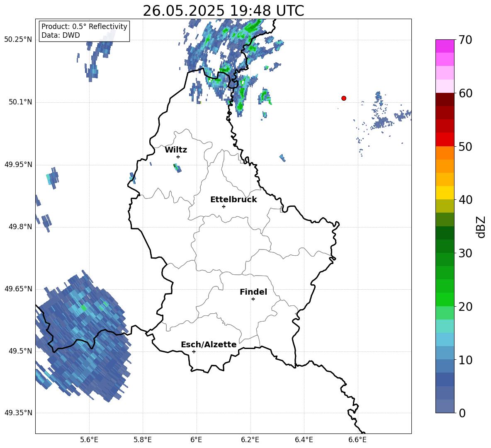Screen dimensions: 491x448
Task: Click the 0 tick label on colorbar
Action: 462,413
